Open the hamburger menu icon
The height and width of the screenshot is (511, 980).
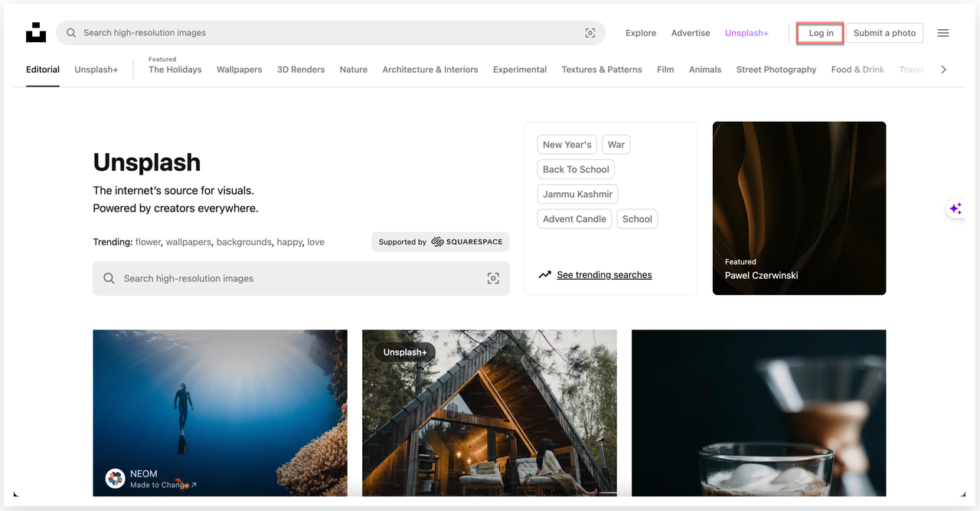tap(943, 33)
